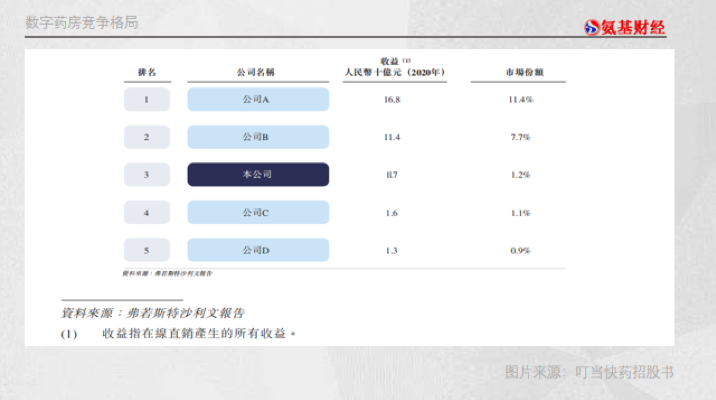Click the rank 5 grey box
Image resolution: width=716 pixels, height=400 pixels.
pos(147,249)
